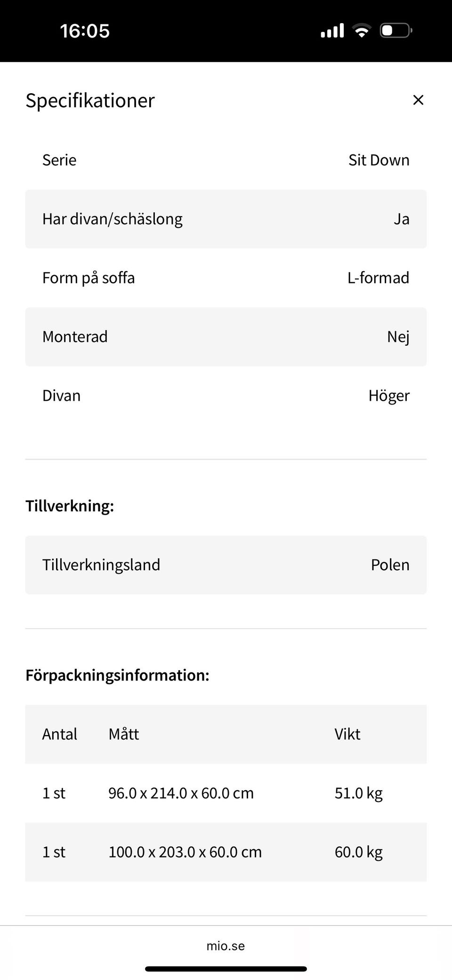The height and width of the screenshot is (980, 452).
Task: Tap the Vikt column header
Action: 347,734
